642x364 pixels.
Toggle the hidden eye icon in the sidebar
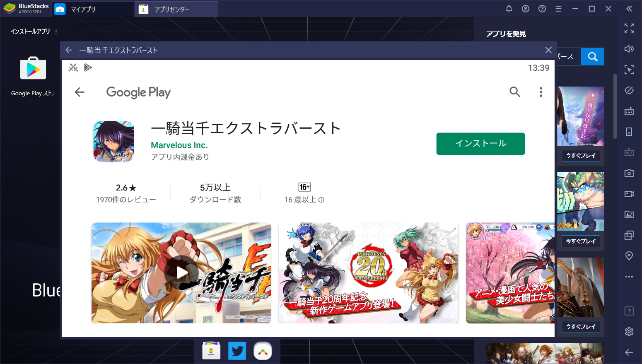pos(629,90)
